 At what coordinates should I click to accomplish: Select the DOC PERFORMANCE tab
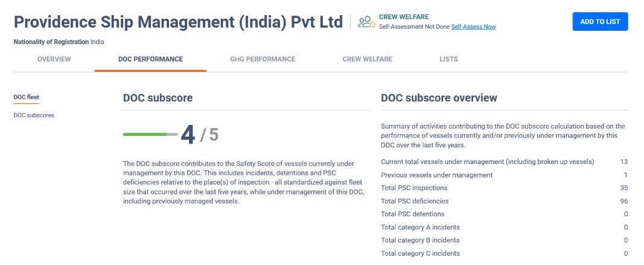click(150, 59)
